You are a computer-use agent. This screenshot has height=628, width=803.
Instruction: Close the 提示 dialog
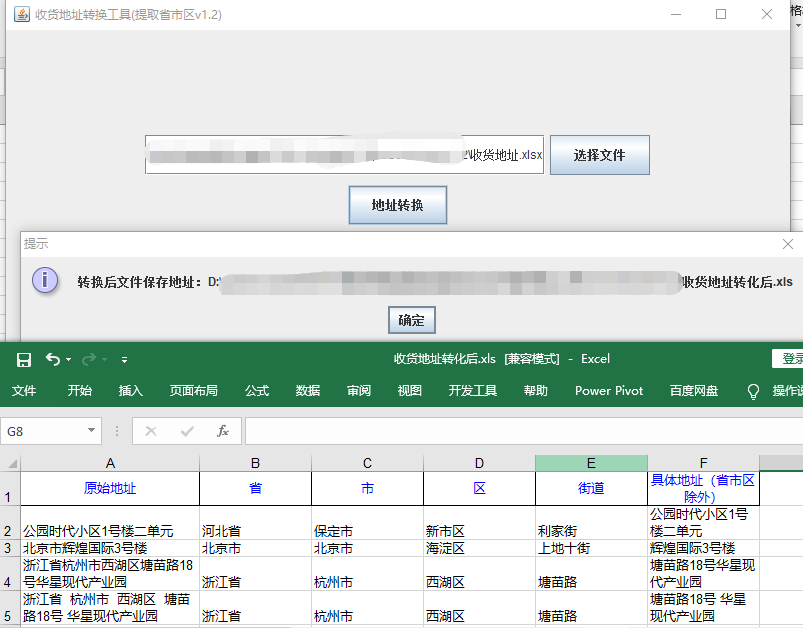[x=787, y=244]
